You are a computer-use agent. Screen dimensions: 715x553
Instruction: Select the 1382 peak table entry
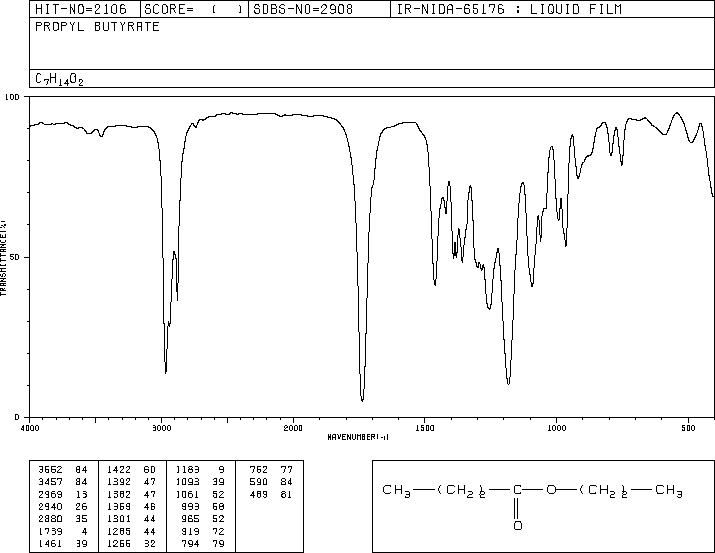pyautogui.click(x=131, y=494)
